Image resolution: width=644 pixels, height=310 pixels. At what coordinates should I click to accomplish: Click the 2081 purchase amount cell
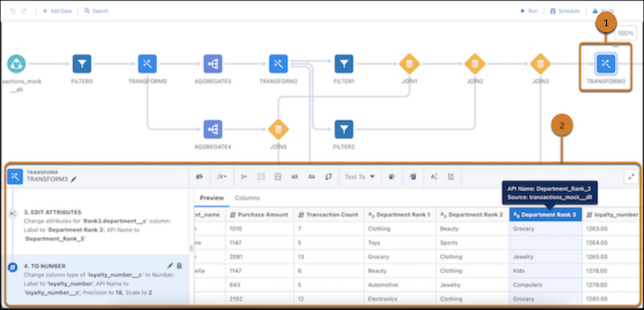(x=259, y=257)
